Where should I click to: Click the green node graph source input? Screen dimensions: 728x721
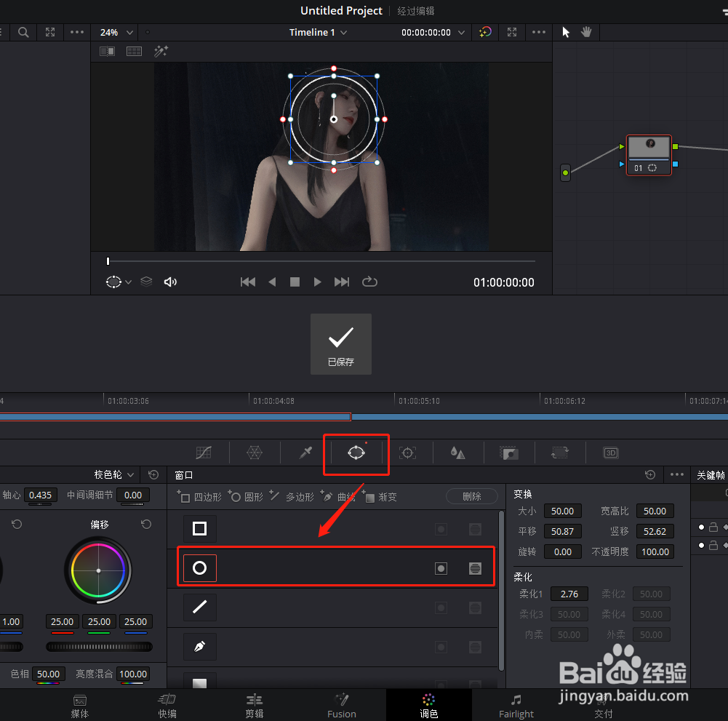point(565,173)
